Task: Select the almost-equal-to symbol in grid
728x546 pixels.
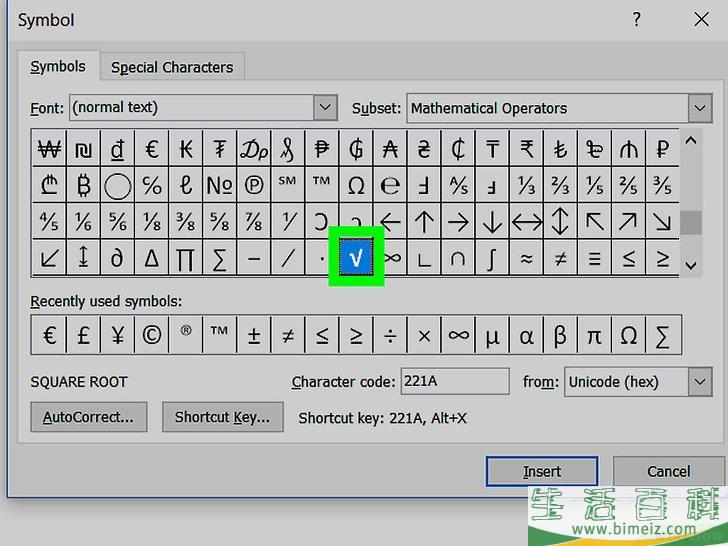Action: [x=526, y=259]
